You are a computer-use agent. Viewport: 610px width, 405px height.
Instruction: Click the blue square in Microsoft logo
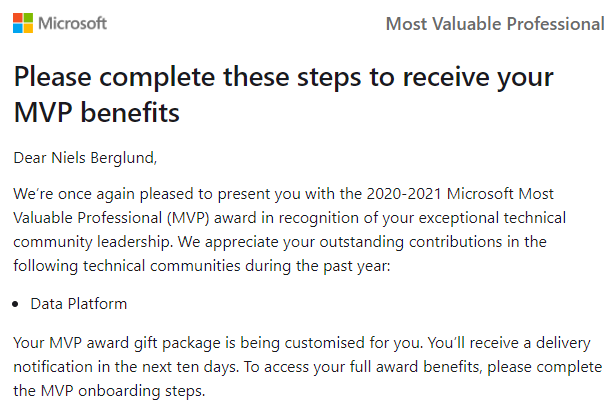[x=18, y=28]
